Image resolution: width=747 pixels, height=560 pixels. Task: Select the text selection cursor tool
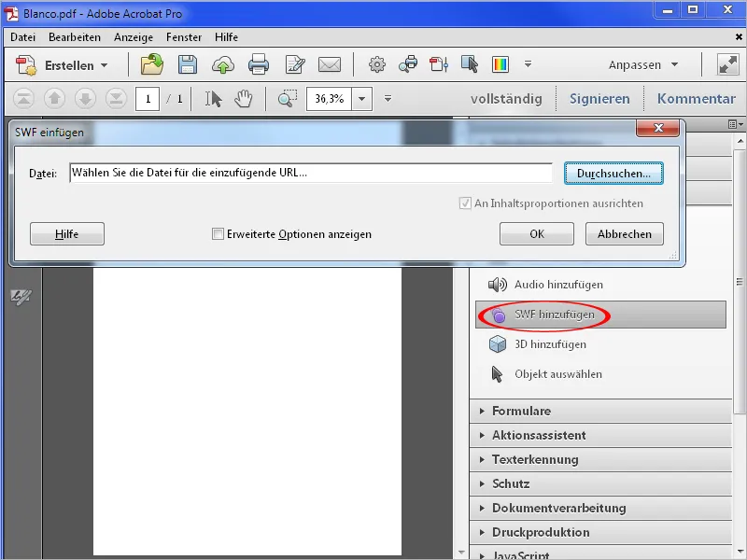coord(213,99)
